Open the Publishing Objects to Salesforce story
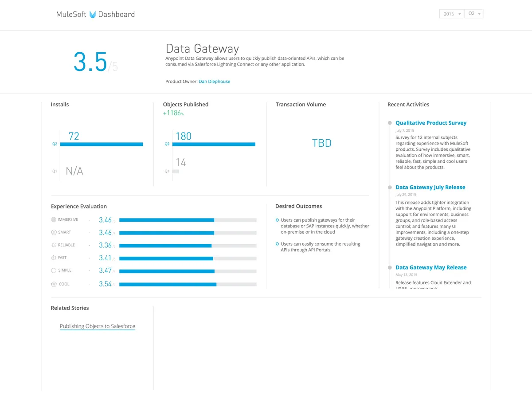 click(x=98, y=326)
